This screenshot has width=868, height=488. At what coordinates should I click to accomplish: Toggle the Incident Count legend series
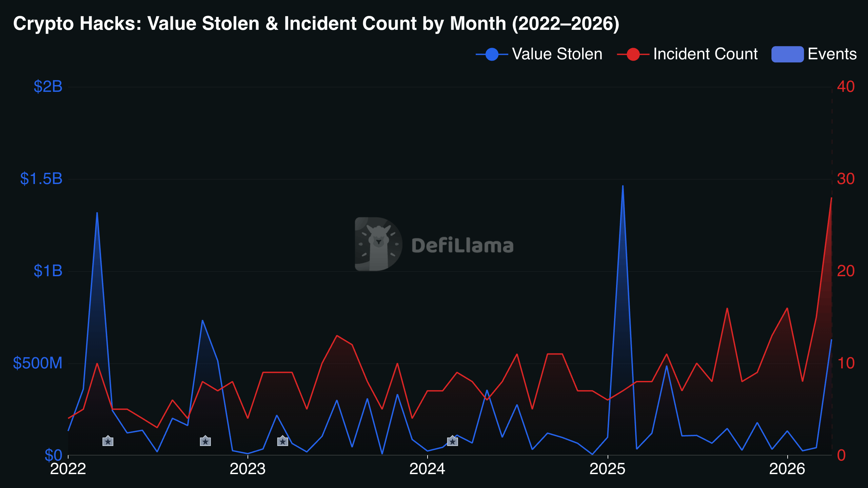pos(687,54)
